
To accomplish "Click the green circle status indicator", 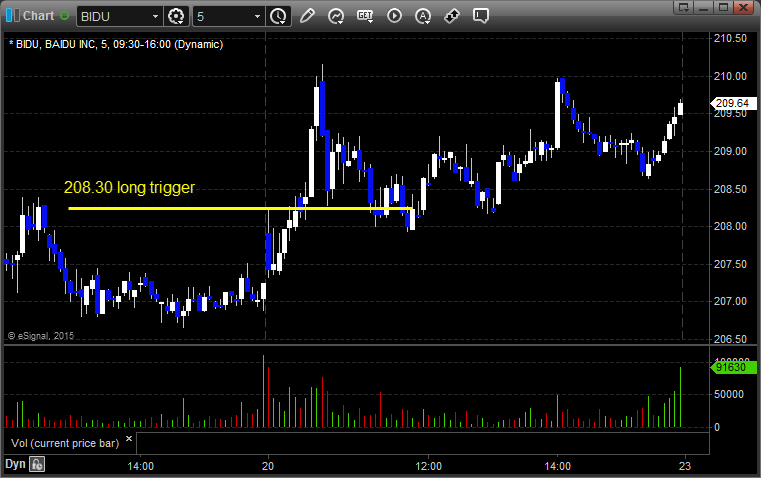I will (x=64, y=16).
